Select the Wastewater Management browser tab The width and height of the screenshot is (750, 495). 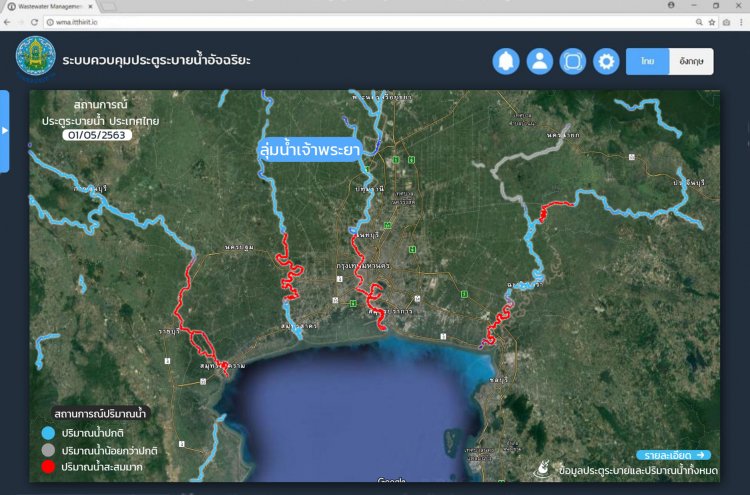pos(50,6)
